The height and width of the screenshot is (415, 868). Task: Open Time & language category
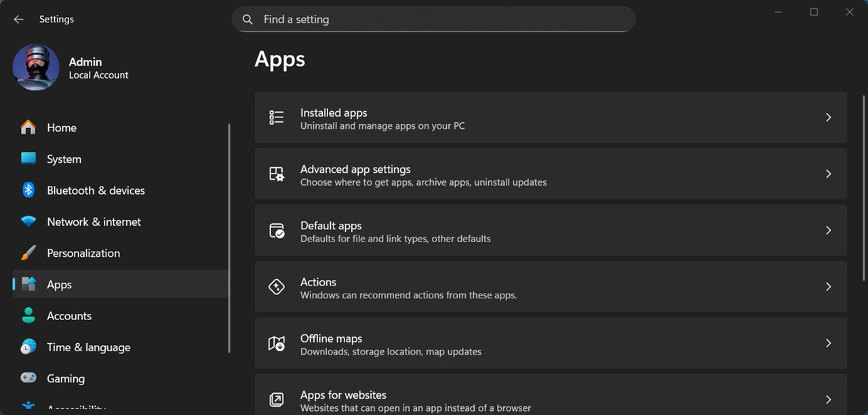(121, 347)
